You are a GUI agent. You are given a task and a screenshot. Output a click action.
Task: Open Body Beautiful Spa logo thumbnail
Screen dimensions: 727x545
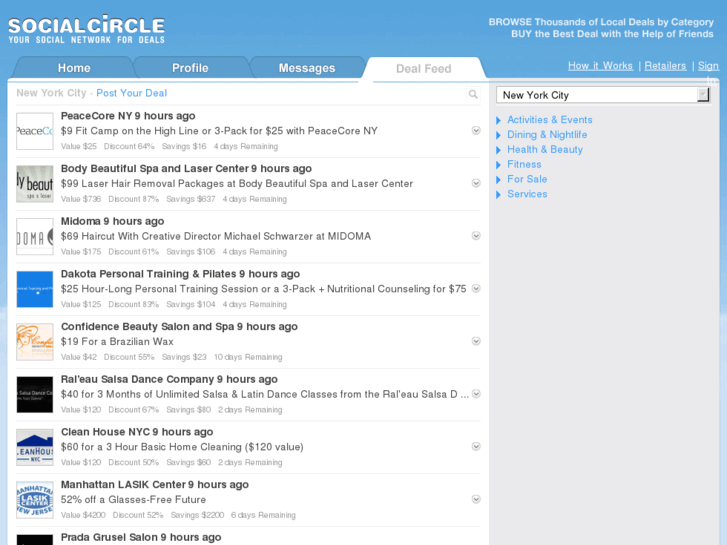point(35,184)
